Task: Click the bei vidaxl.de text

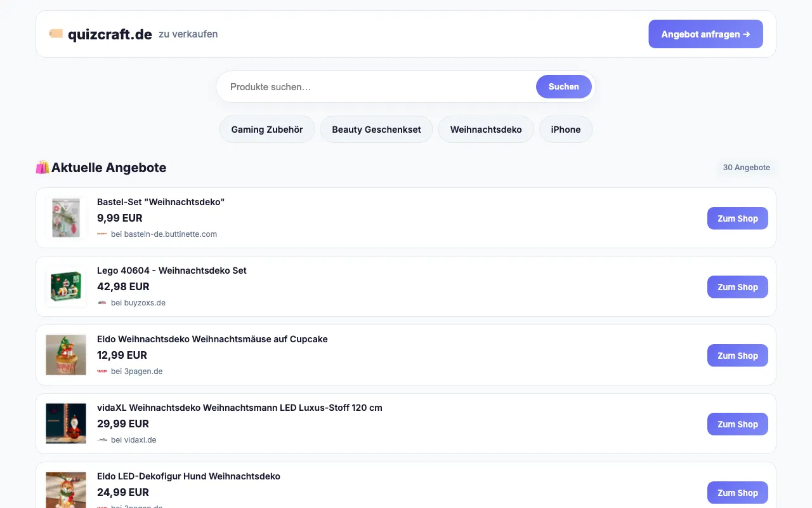Action: click(x=133, y=440)
